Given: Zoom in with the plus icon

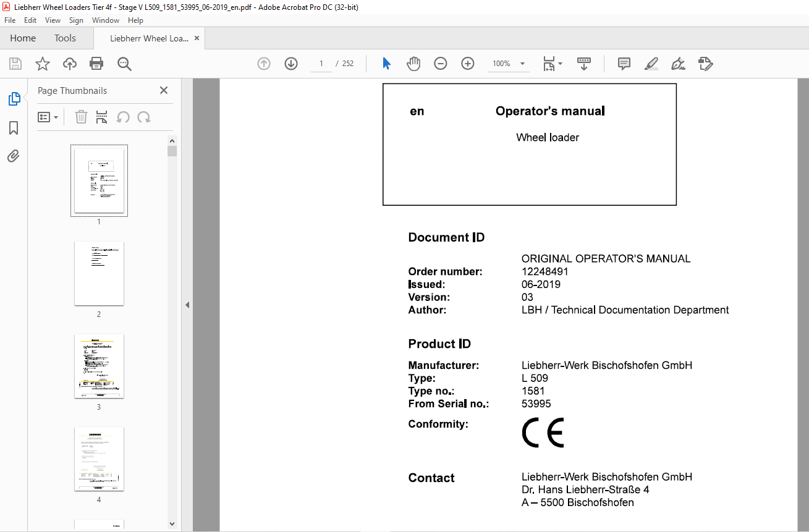Looking at the screenshot, I should (x=468, y=64).
